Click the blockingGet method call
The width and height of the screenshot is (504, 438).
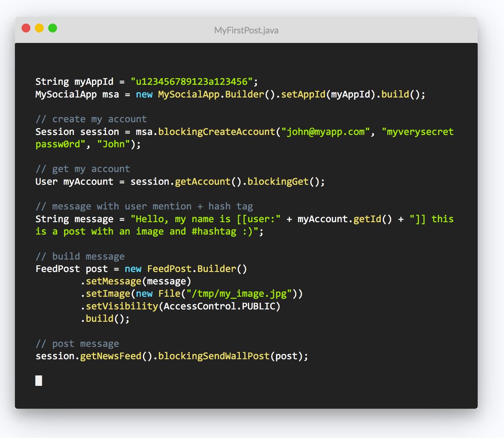click(278, 182)
